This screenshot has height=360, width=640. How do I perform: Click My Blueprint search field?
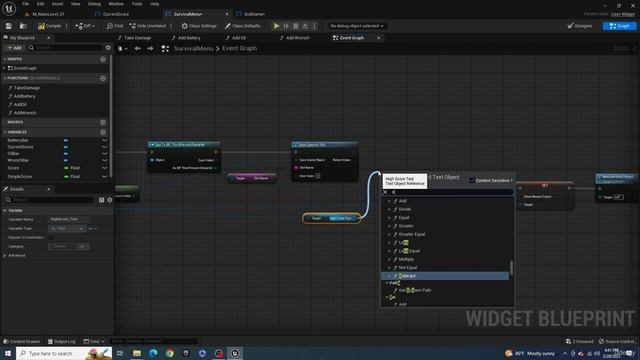65,48
